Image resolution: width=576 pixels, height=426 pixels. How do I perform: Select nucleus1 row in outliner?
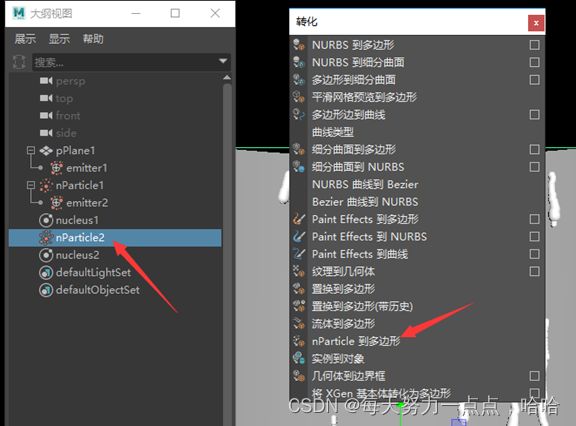pos(115,220)
